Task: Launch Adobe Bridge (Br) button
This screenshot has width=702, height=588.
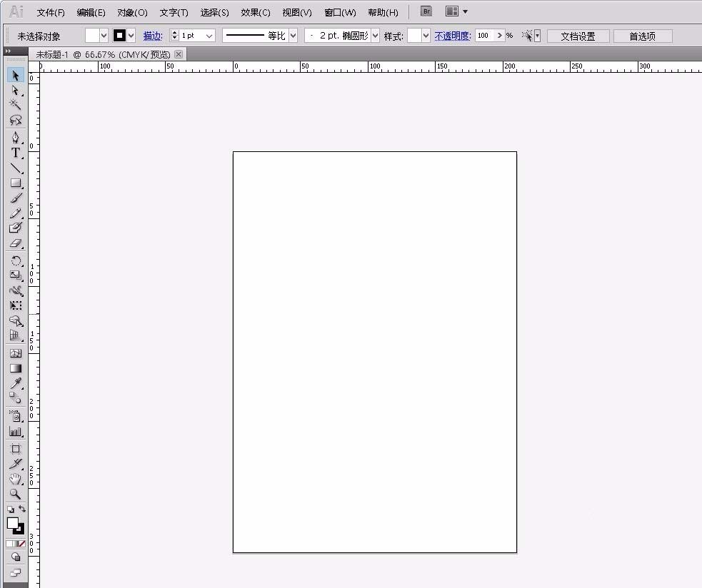Action: 426,11
